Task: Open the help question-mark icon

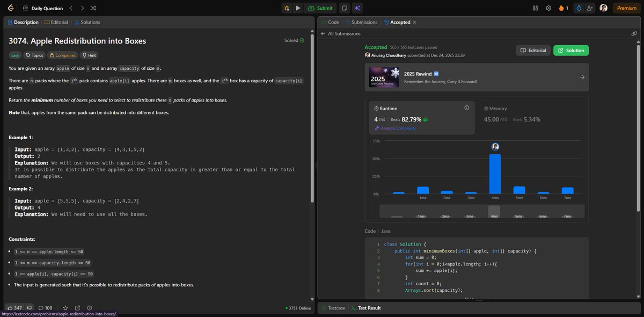Action: 90,308
